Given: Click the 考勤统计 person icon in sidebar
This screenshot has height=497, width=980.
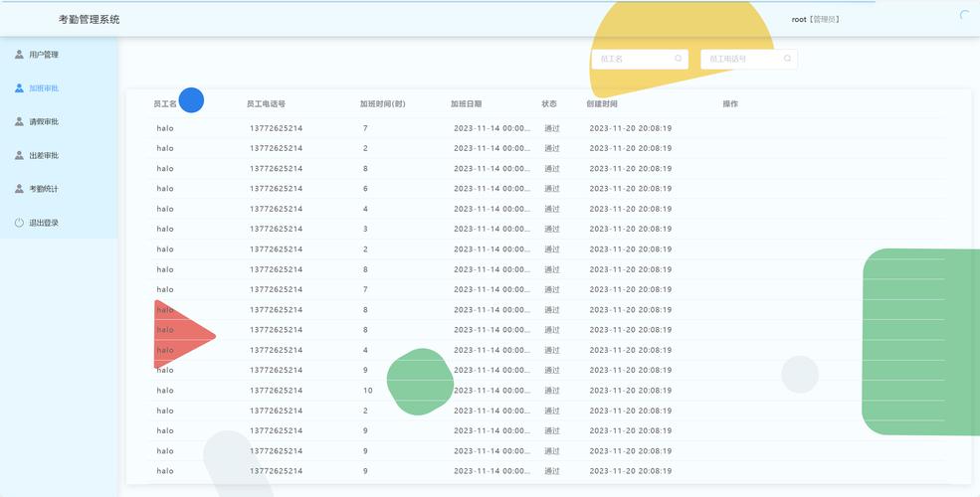Looking at the screenshot, I should [19, 189].
